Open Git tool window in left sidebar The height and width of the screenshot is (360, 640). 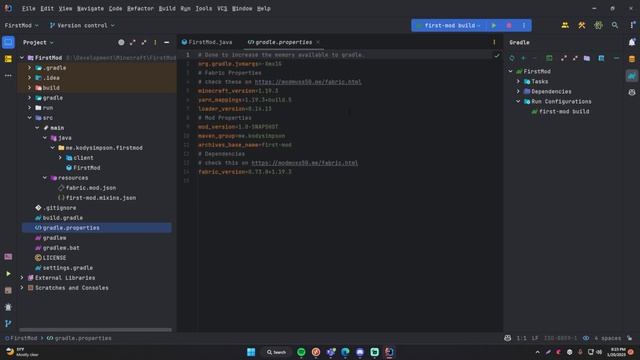[8, 324]
